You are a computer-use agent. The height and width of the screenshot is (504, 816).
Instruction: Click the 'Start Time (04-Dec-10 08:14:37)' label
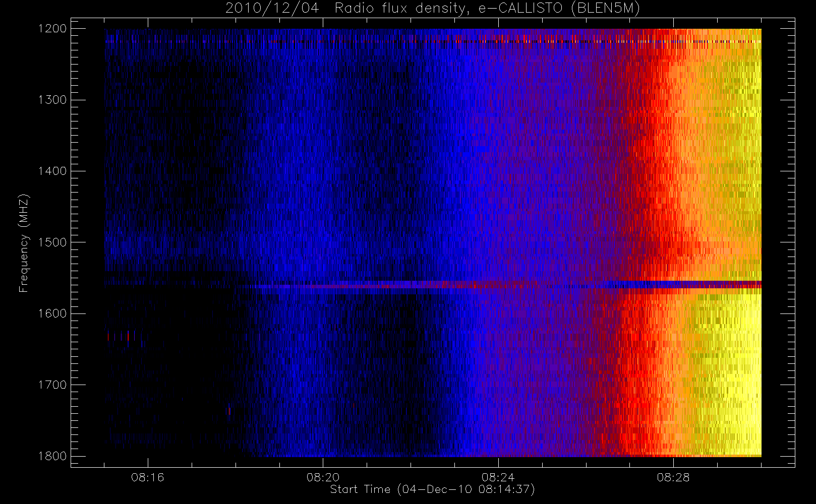(x=432, y=489)
